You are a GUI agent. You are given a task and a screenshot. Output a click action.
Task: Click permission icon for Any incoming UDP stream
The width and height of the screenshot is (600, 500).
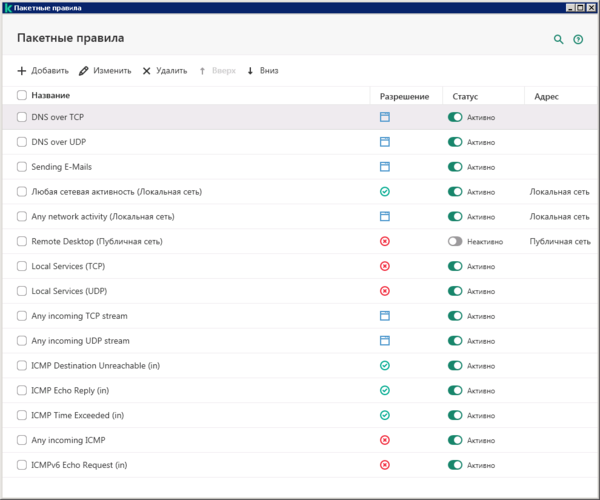click(385, 340)
